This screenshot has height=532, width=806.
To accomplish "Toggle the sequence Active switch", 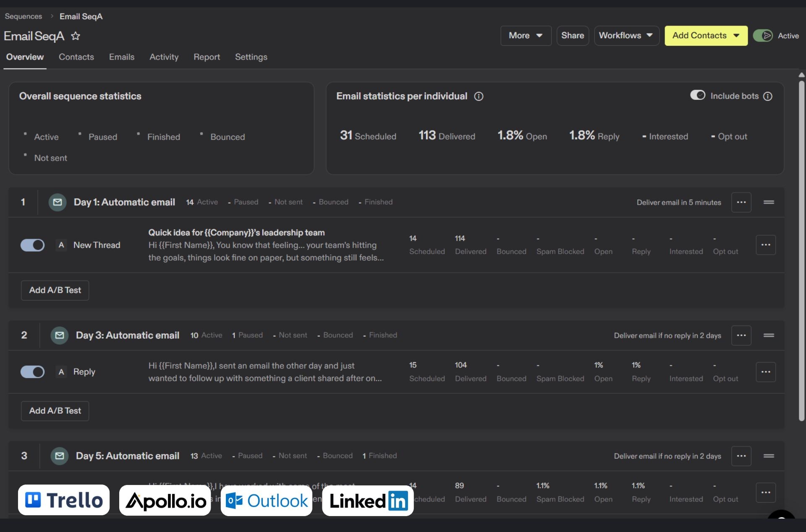I will (x=762, y=36).
